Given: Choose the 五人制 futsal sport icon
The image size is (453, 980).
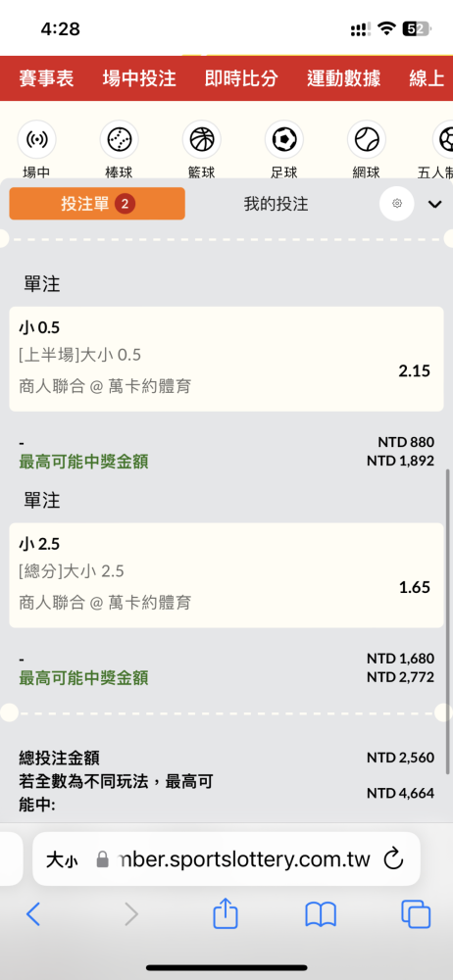Looking at the screenshot, I should (443, 139).
